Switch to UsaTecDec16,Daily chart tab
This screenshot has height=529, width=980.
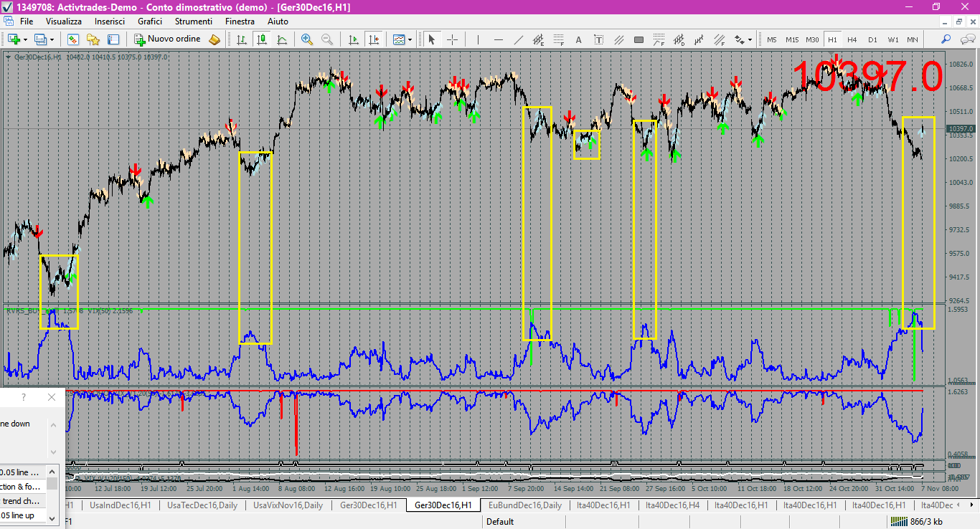click(x=202, y=505)
